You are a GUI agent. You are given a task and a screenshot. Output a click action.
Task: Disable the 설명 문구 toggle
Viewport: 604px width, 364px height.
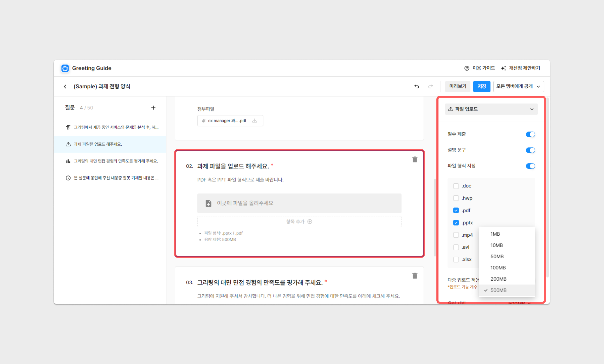click(x=530, y=150)
